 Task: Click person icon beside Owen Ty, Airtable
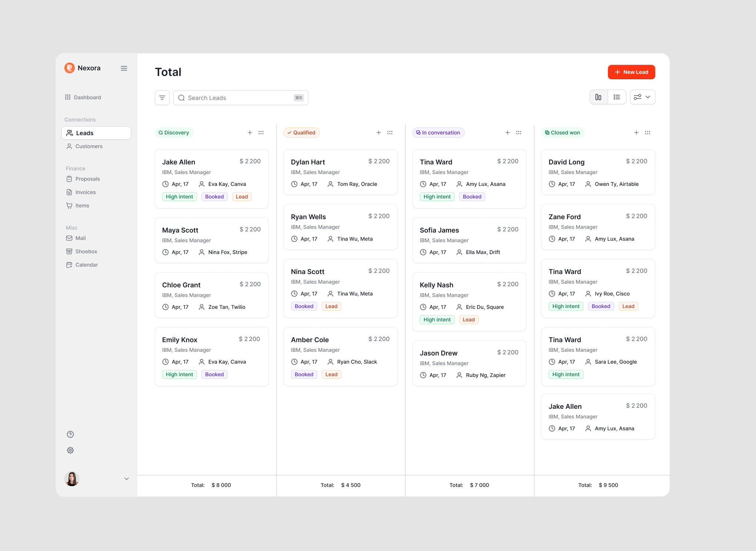coord(588,184)
